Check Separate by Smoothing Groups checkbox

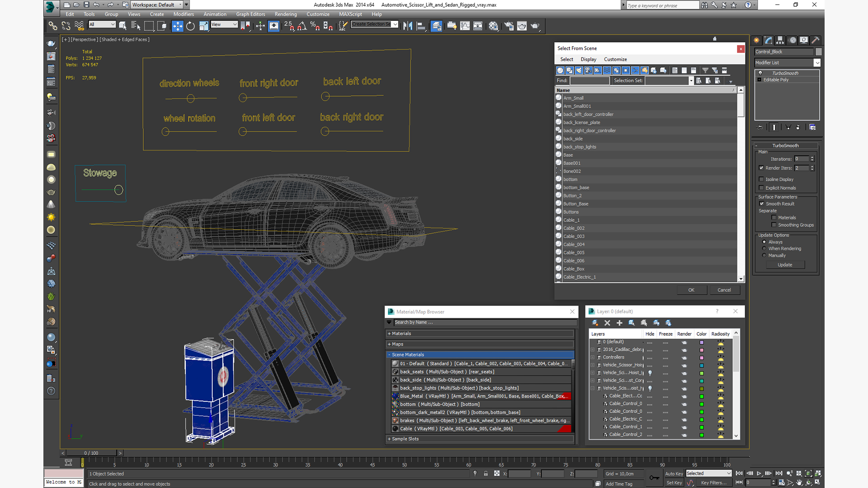[x=774, y=225]
